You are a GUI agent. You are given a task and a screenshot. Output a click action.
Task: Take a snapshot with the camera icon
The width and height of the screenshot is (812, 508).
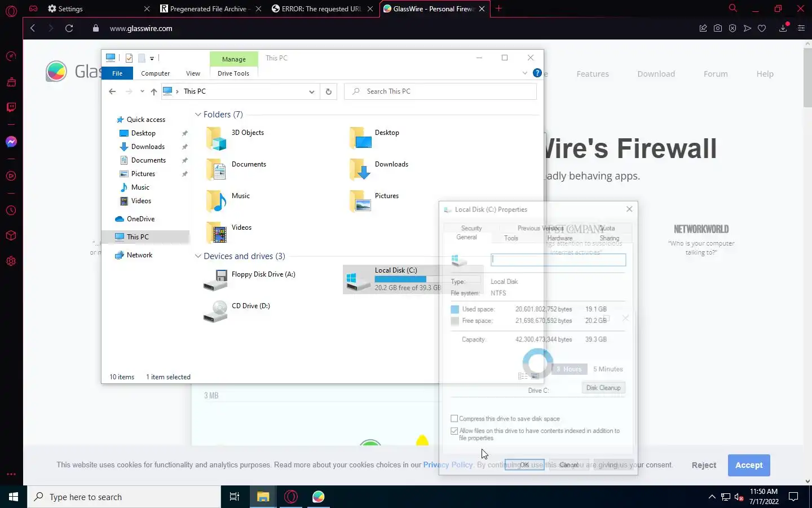718,28
